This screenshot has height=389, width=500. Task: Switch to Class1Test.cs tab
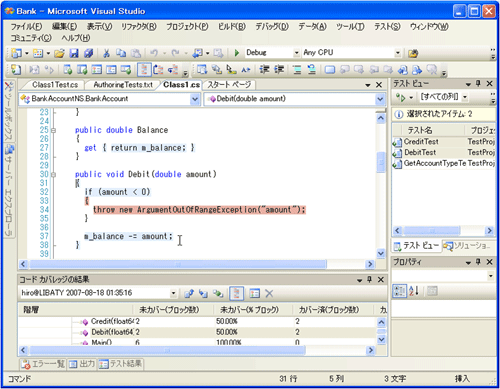[x=55, y=85]
